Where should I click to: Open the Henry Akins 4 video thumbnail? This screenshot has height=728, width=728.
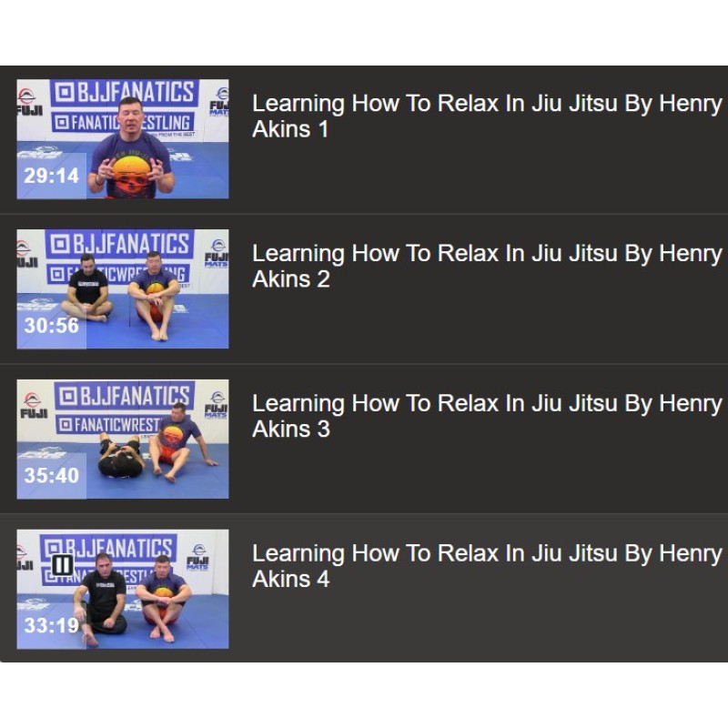123,589
